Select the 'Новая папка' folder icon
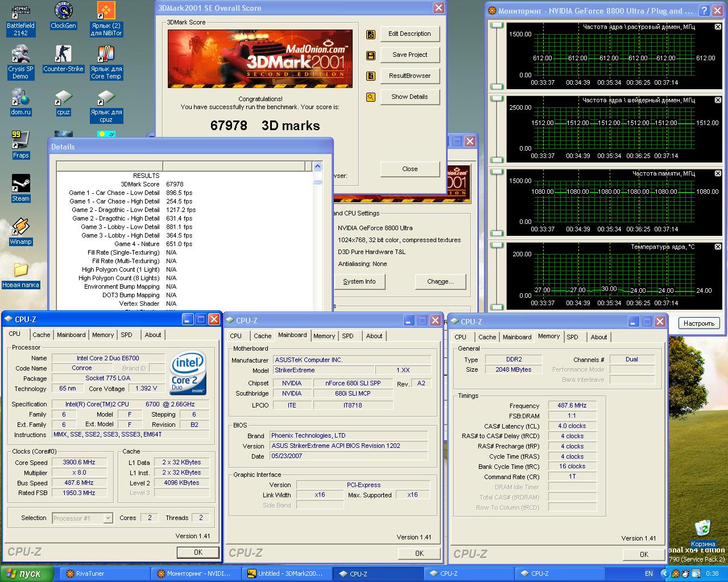Image resolution: width=728 pixels, height=582 pixels. click(x=20, y=275)
